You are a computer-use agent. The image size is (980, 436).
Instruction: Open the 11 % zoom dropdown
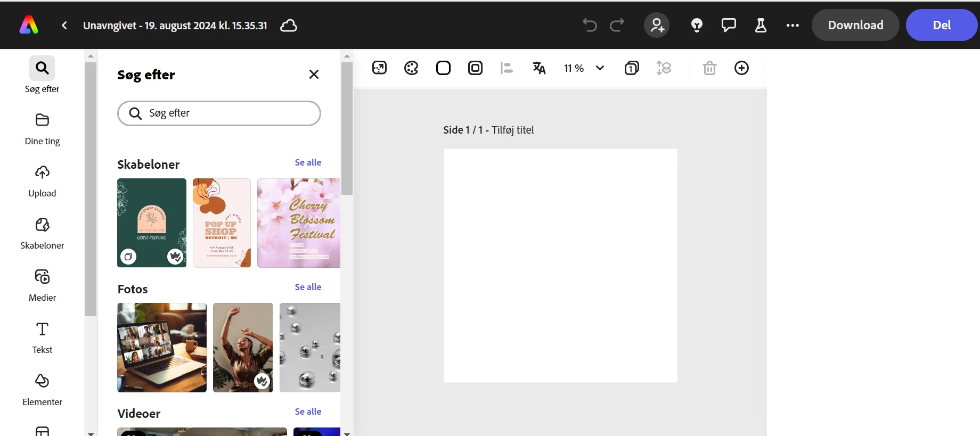coord(584,68)
